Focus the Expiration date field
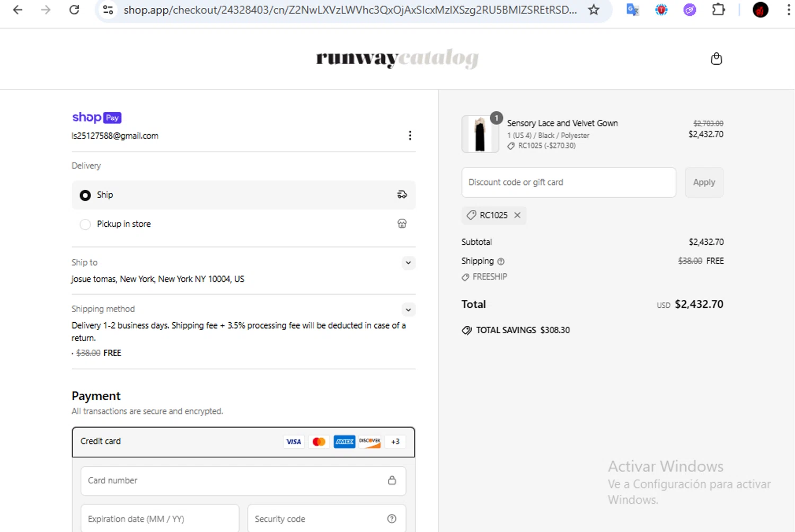The width and height of the screenshot is (795, 532). pyautogui.click(x=160, y=519)
